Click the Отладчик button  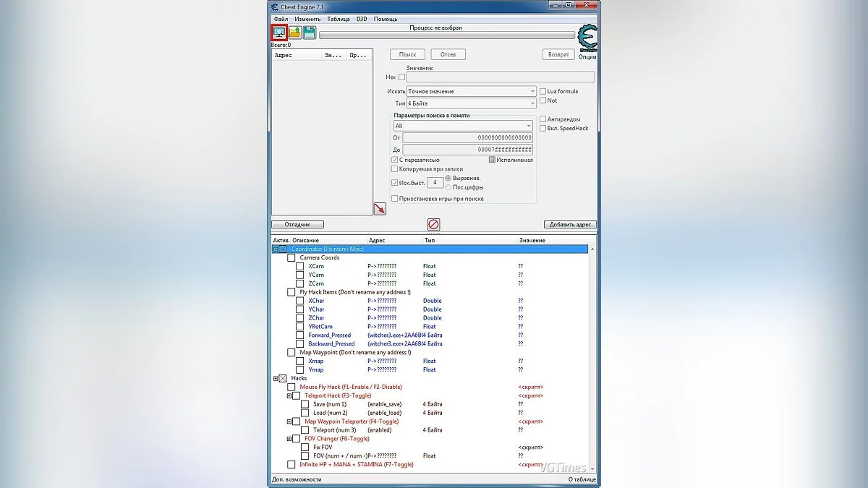coord(297,225)
